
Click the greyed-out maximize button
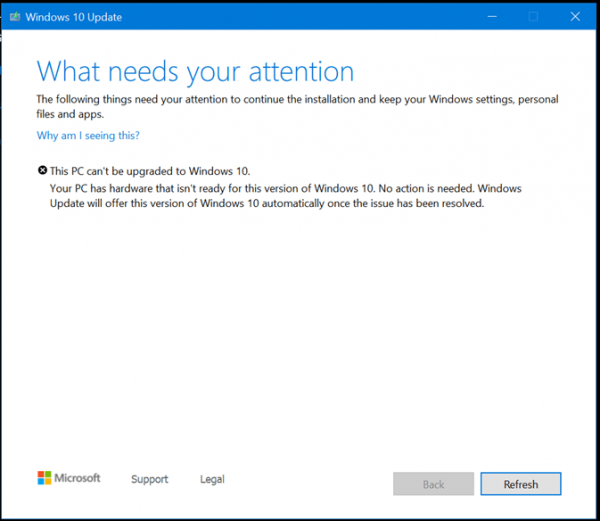[533, 16]
